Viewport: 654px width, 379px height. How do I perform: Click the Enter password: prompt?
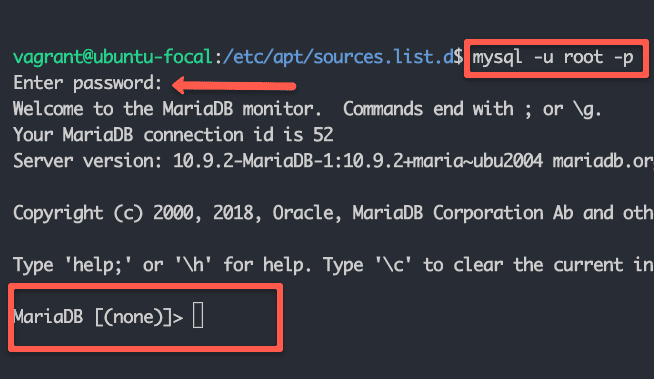pyautogui.click(x=87, y=83)
